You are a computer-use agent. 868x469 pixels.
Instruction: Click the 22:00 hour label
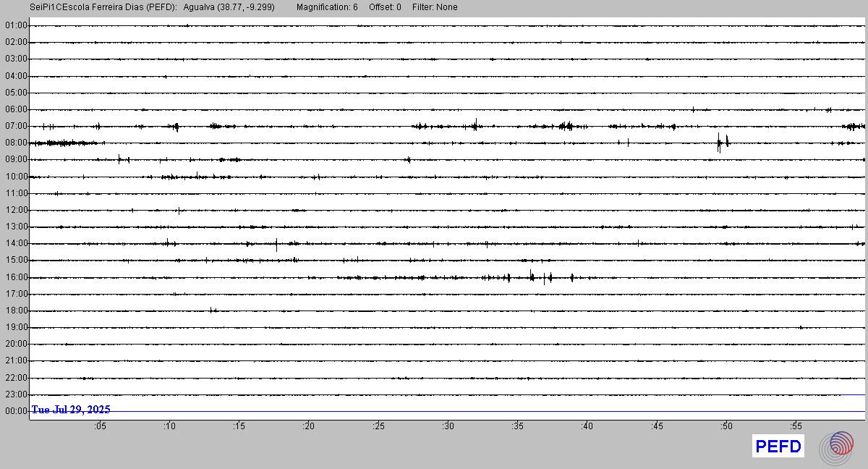pos(16,378)
